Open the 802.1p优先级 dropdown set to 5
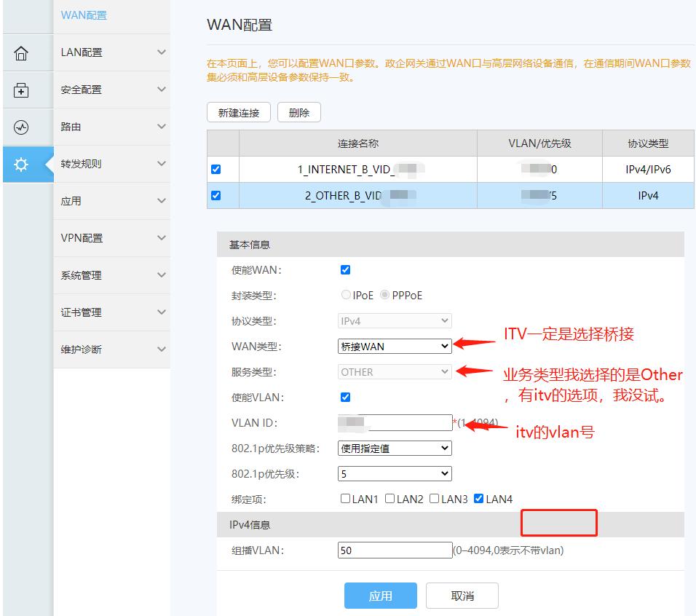Image resolution: width=696 pixels, height=616 pixels. tap(394, 473)
